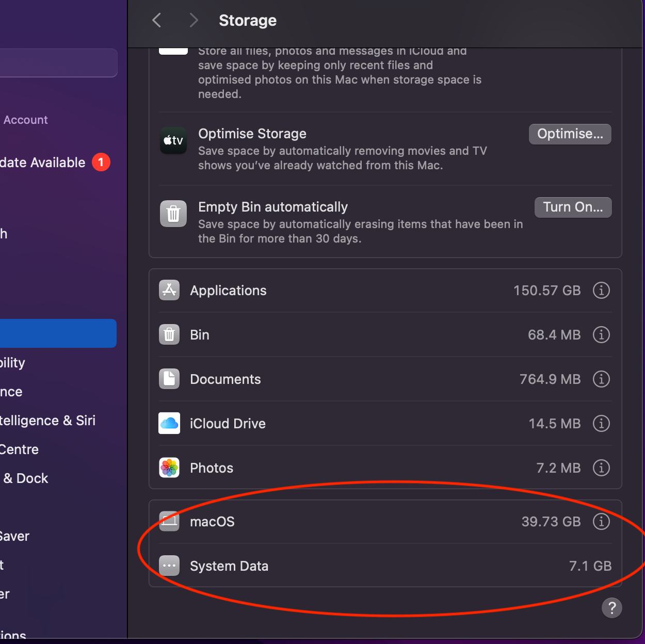Click the 68.4 MB size value
645x644 pixels.
(x=554, y=335)
